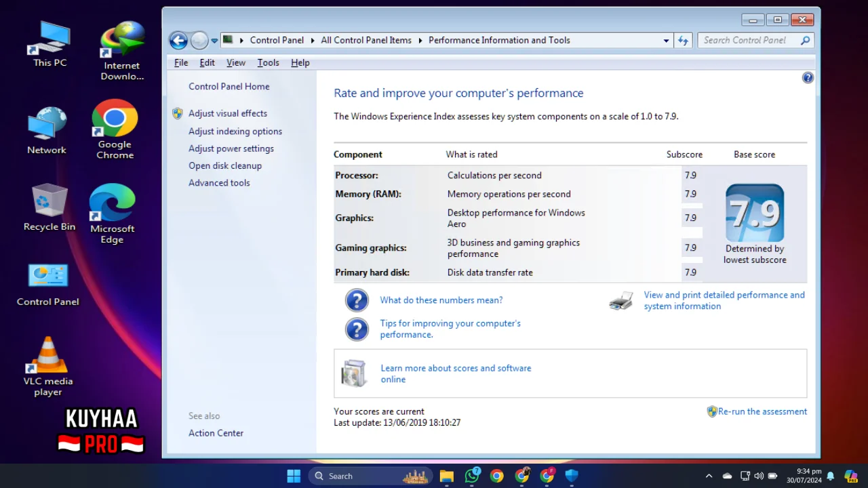Open 'View and print detailed performance' link
This screenshot has height=488, width=868.
(724, 301)
